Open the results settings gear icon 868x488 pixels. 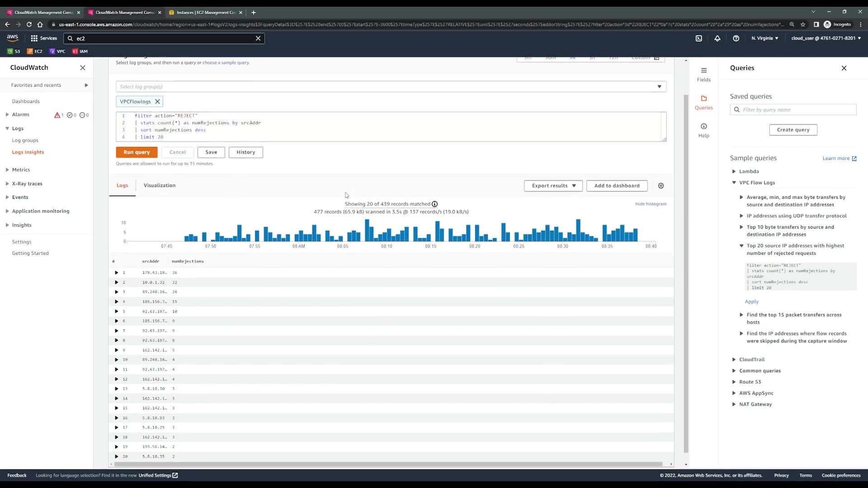[x=661, y=186]
